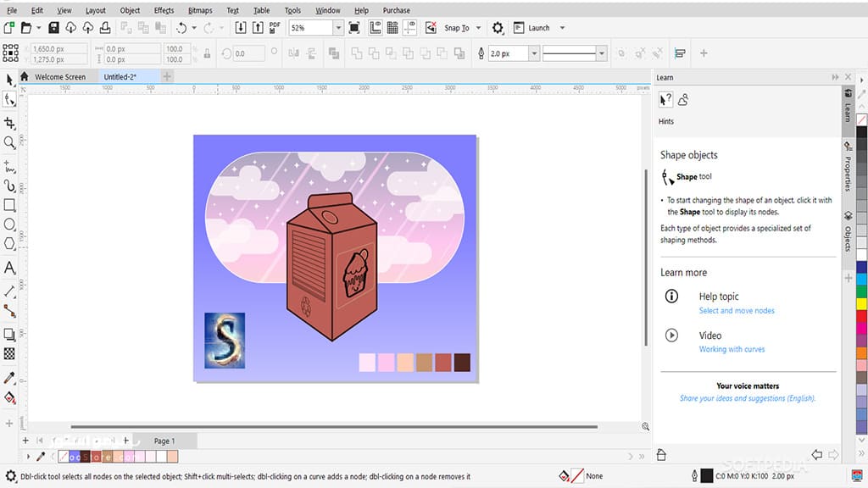Expand the Launch dropdown arrow

[562, 28]
